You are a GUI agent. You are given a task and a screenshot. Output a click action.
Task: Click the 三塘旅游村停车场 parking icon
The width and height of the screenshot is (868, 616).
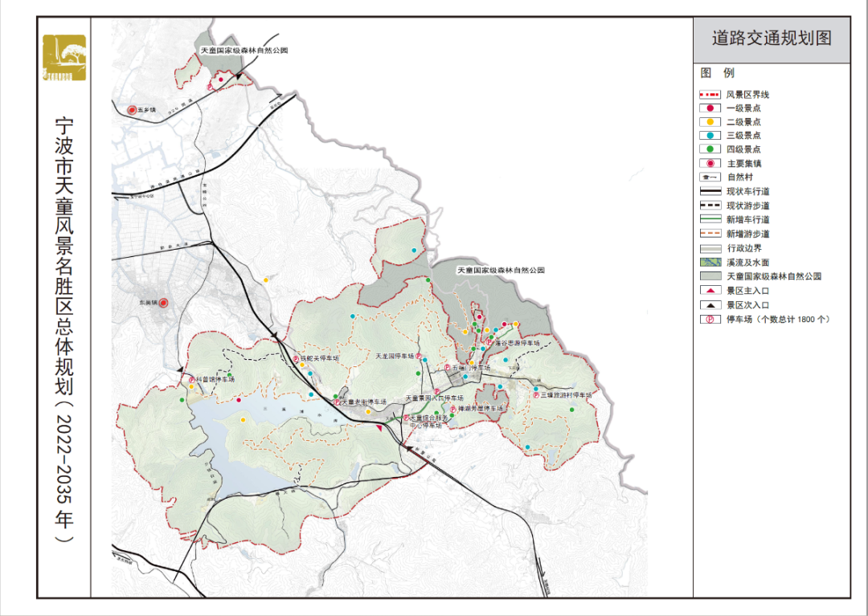(535, 394)
